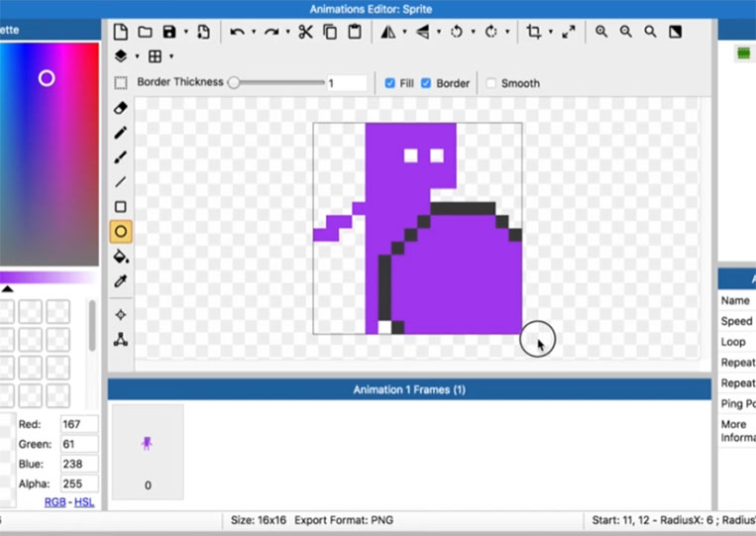Image resolution: width=756 pixels, height=536 pixels.
Task: Expand the redo history dropdown arrow
Action: [x=288, y=32]
